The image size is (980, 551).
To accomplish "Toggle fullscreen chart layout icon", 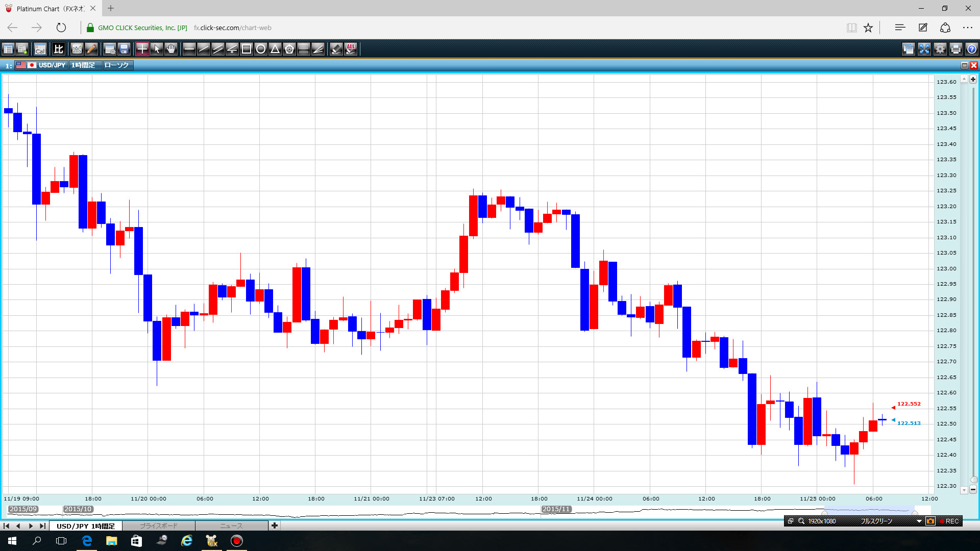I will coord(924,49).
